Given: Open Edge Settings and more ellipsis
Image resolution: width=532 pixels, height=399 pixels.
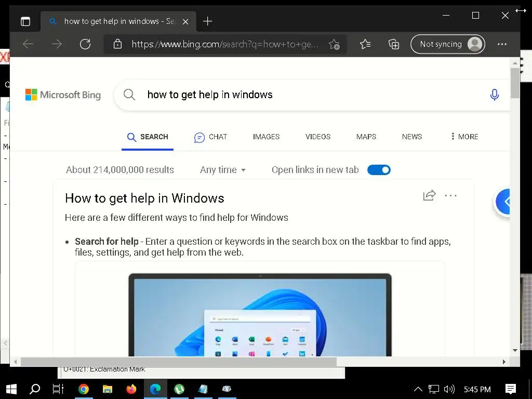Looking at the screenshot, I should pyautogui.click(x=502, y=44).
